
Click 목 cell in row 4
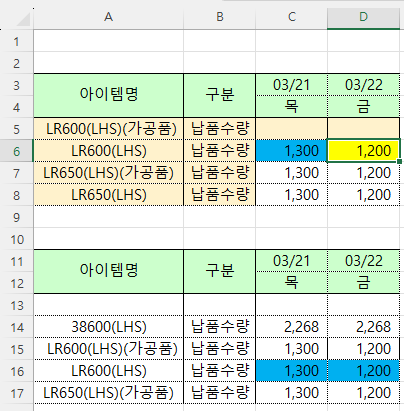[x=292, y=106]
